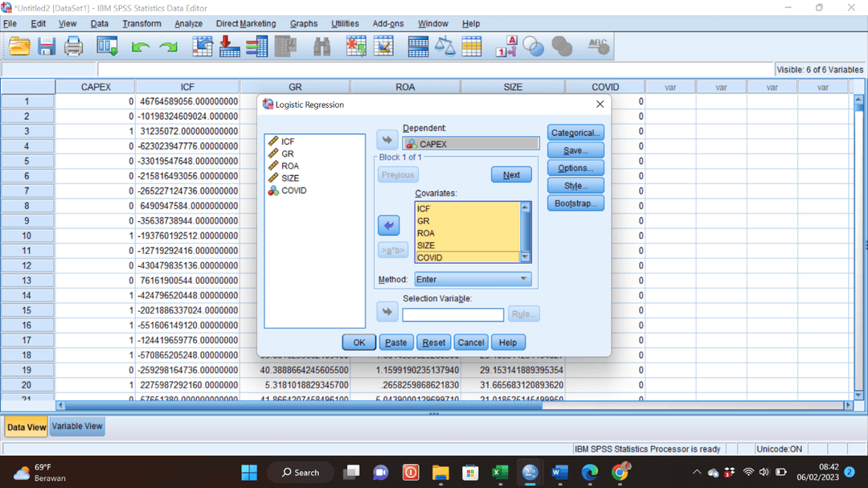
Task: Click the Save... button in dialog
Action: [575, 150]
